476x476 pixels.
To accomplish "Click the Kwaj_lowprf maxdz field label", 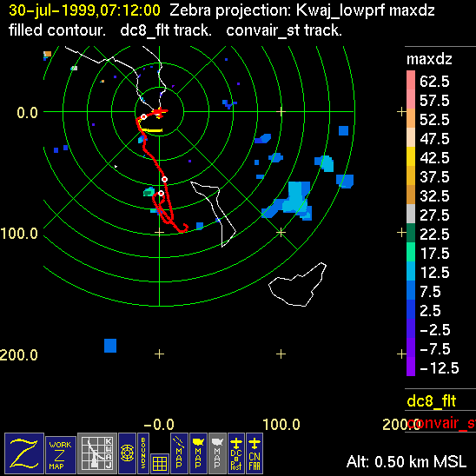I will pyautogui.click(x=365, y=10).
